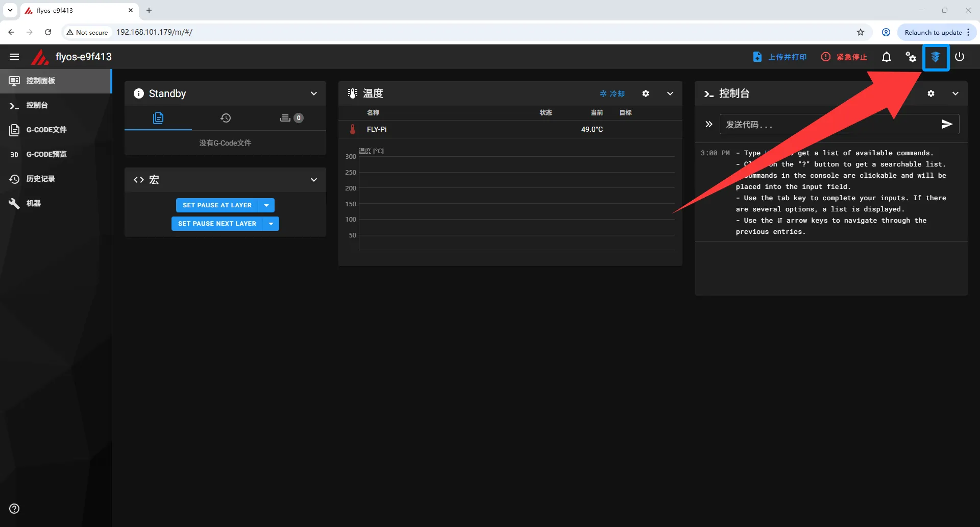Open G-CODE文件 in sidebar
This screenshot has width=980, height=527.
click(x=46, y=130)
